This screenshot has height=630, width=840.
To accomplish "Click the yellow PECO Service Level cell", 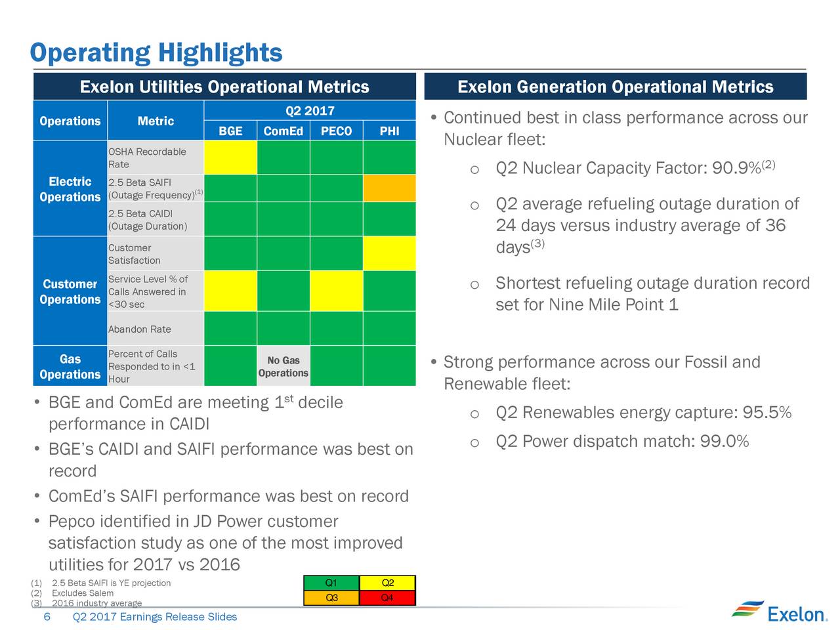I will point(336,291).
